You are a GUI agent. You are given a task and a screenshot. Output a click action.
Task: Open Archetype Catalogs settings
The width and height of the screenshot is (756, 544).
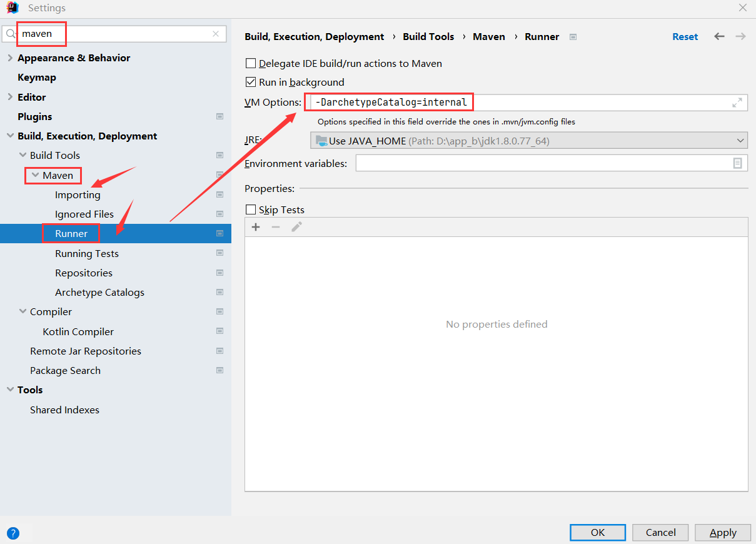99,292
